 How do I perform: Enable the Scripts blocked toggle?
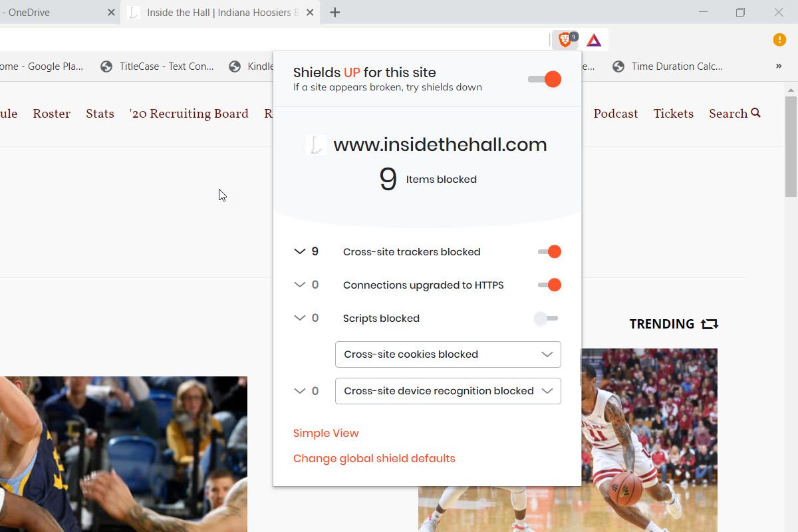(x=546, y=318)
